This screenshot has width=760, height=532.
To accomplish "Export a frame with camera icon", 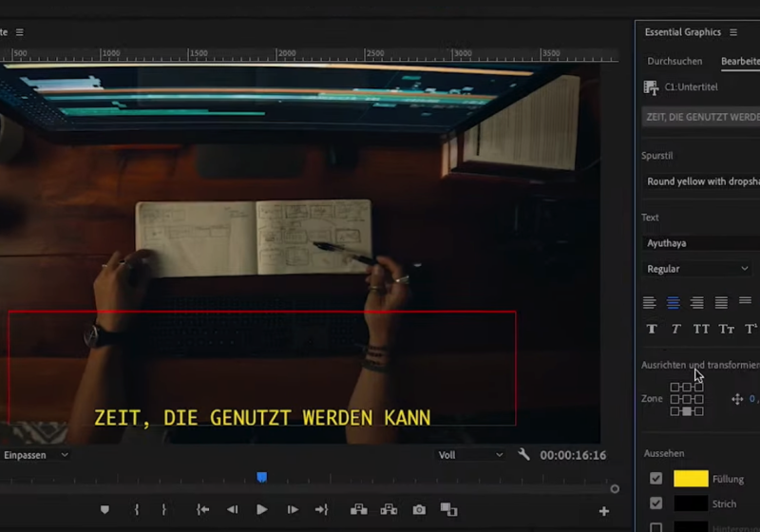I will tap(419, 510).
